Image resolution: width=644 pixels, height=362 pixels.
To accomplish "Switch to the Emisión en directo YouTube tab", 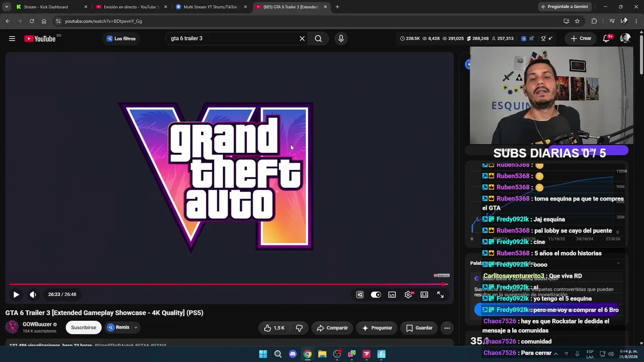I will tap(131, 7).
